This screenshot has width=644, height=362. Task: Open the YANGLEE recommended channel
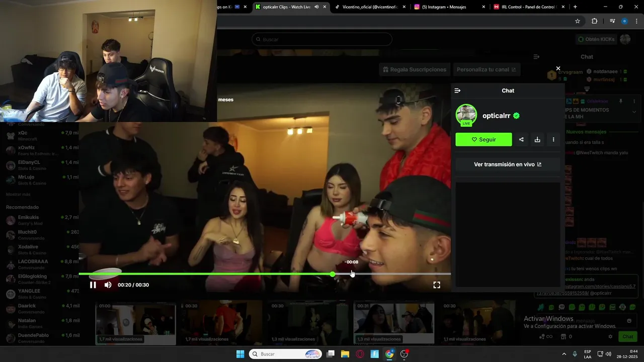(x=39, y=294)
